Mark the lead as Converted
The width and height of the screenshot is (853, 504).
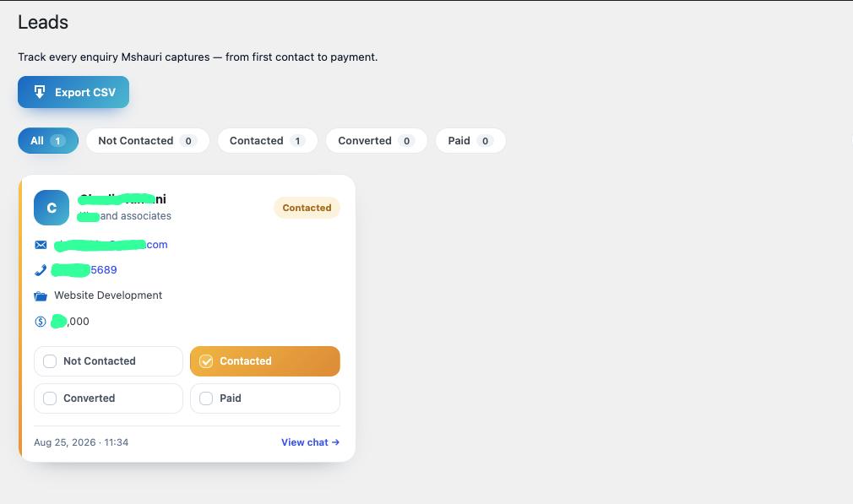[108, 398]
